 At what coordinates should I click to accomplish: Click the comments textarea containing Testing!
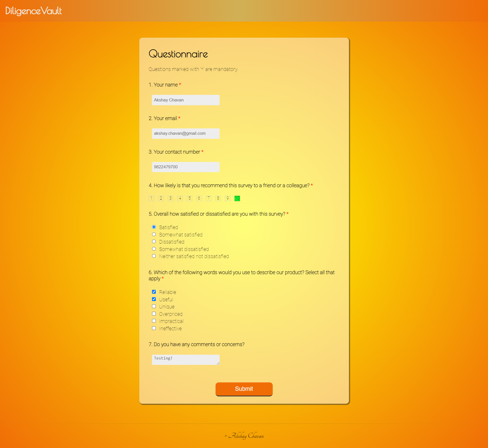tap(186, 360)
